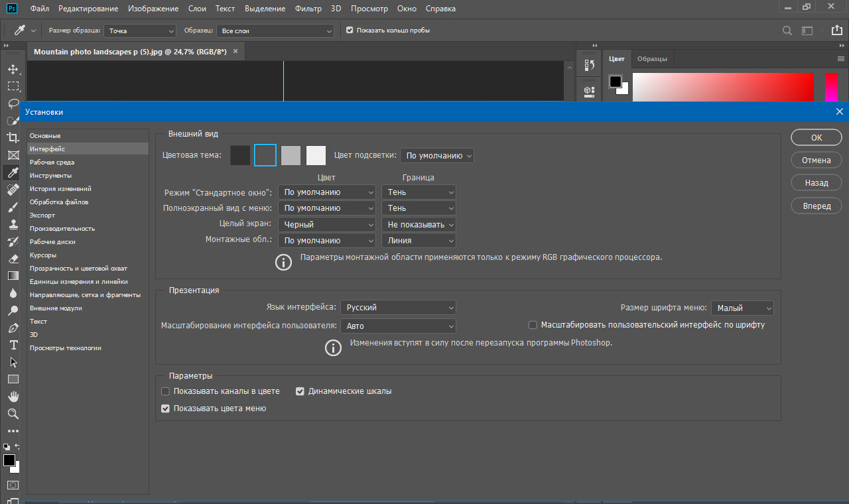The image size is (849, 504).
Task: Select the Frame tool
Action: 13,155
